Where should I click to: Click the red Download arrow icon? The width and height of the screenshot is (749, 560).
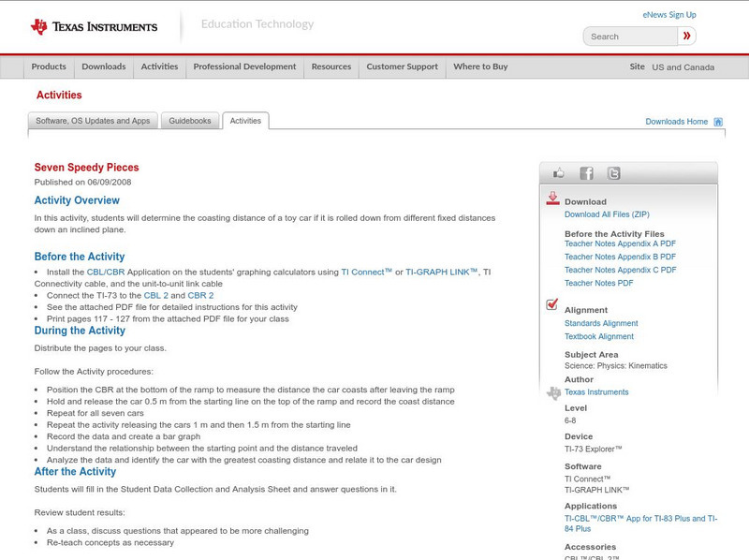[x=552, y=199]
